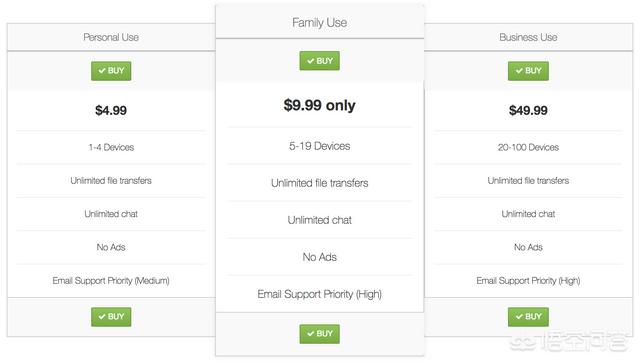Click Email Support Priority (Medium) row

click(111, 281)
